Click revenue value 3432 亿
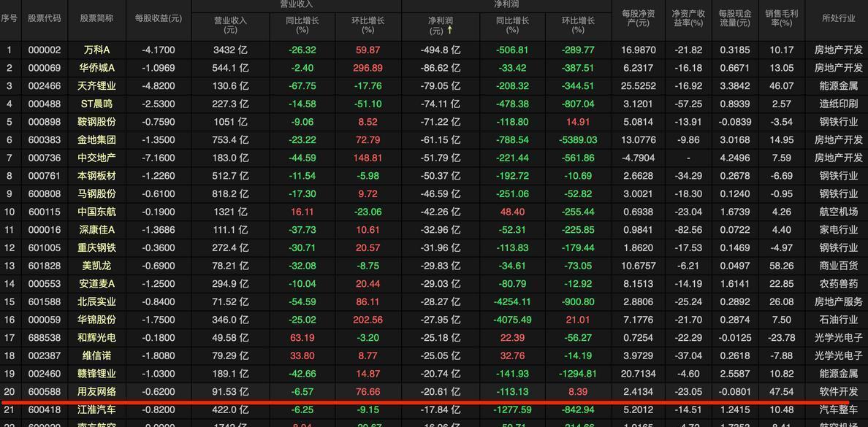Image resolution: width=868 pixels, height=427 pixels. tap(230, 50)
